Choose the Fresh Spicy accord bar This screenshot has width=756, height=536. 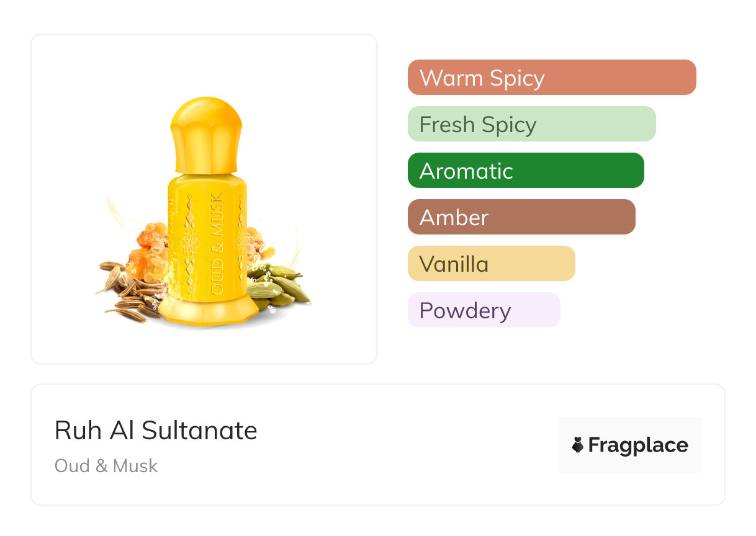[531, 124]
